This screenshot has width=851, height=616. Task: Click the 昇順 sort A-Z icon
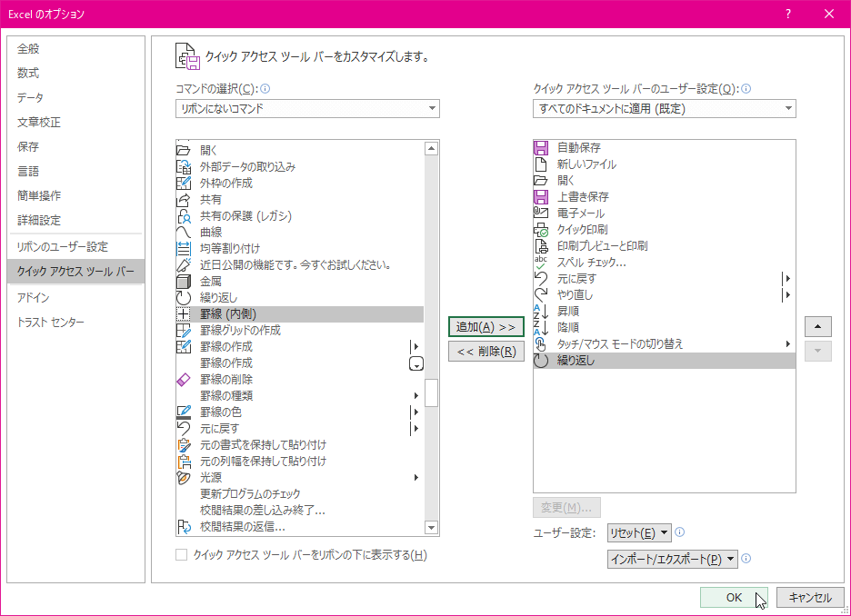[x=541, y=312]
